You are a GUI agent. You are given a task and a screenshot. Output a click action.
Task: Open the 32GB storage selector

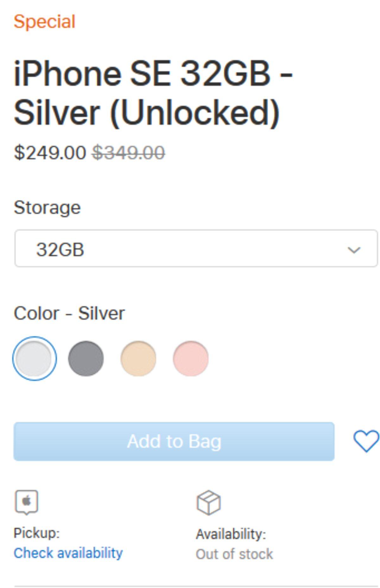click(x=196, y=249)
